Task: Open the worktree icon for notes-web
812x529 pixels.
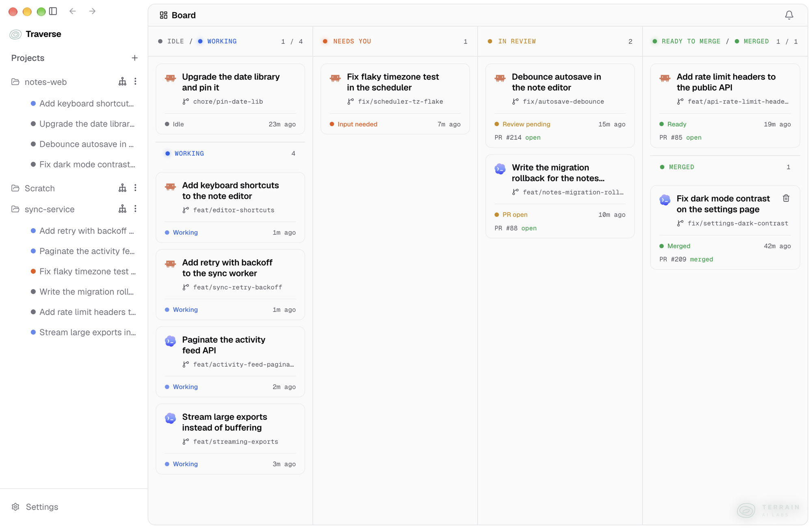Action: pos(122,82)
